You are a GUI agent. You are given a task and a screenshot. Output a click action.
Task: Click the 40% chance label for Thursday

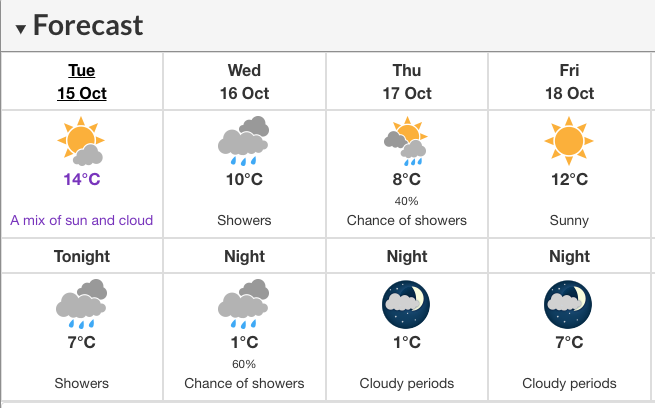click(x=406, y=201)
